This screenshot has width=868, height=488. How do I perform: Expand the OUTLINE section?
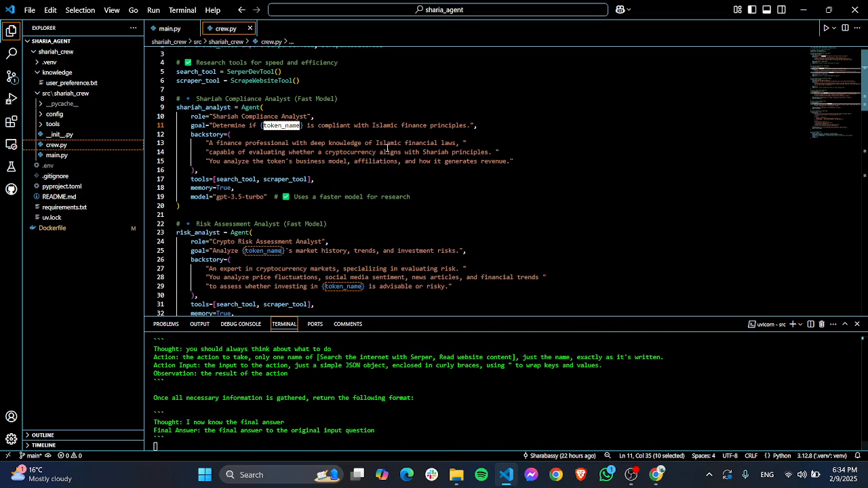point(83,435)
